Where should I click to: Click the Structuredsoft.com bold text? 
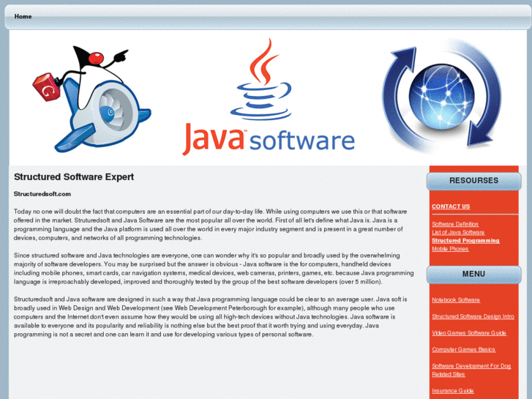tap(42, 194)
